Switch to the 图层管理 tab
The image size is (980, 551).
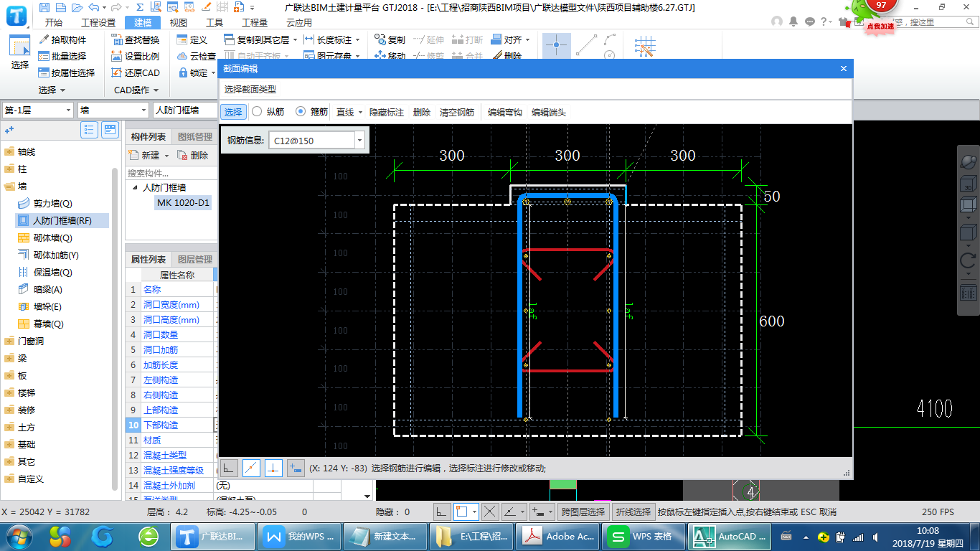coord(195,259)
